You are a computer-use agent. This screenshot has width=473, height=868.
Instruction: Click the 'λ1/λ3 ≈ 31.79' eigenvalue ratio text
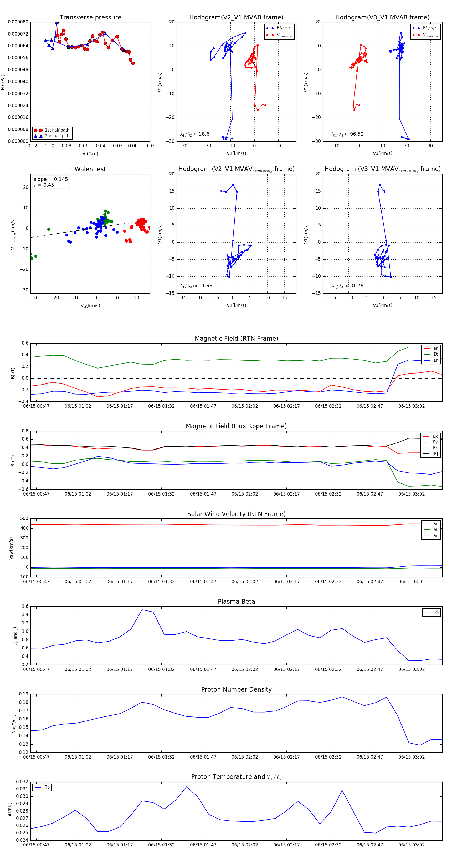[347, 286]
